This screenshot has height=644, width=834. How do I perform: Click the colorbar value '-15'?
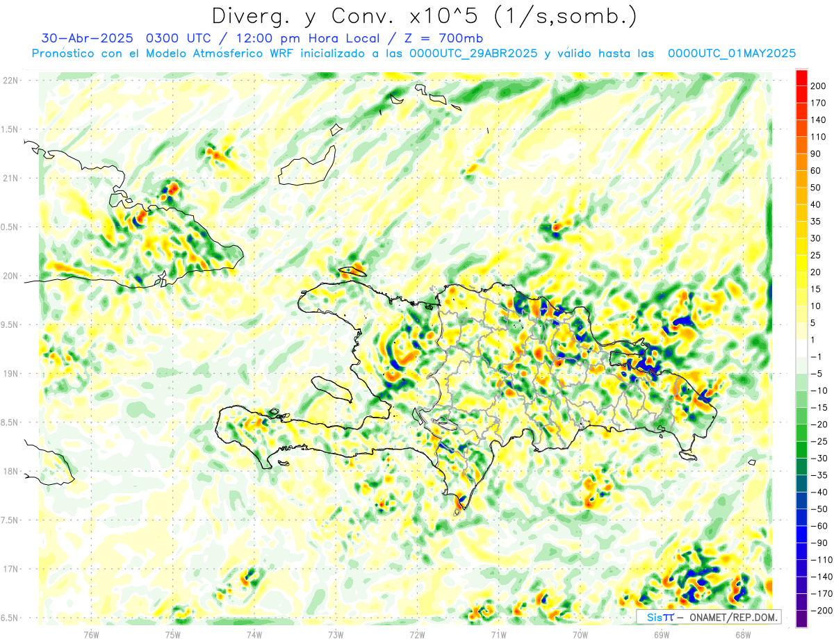(x=819, y=408)
